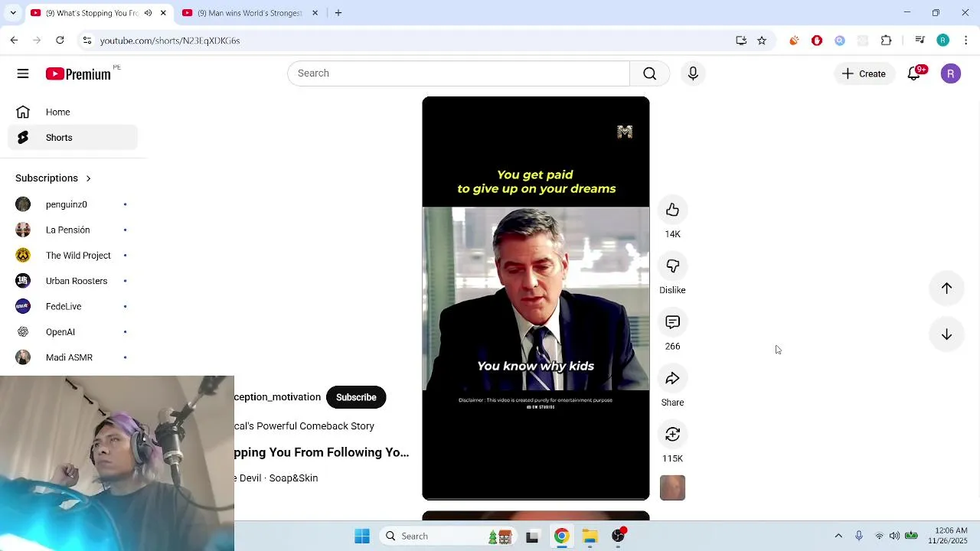Viewport: 980px width, 551px height.
Task: Open the YouTube hamburger guide menu
Action: (x=23, y=73)
